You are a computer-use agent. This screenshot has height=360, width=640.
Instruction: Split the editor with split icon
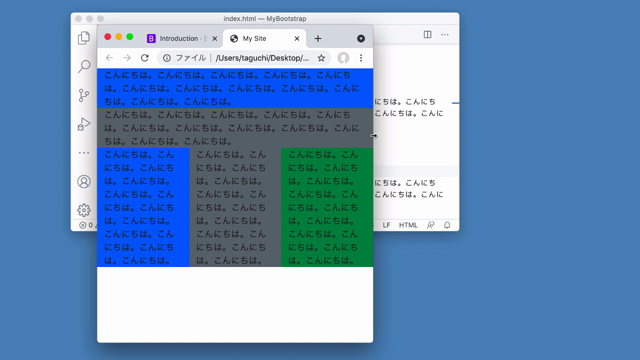(x=427, y=35)
